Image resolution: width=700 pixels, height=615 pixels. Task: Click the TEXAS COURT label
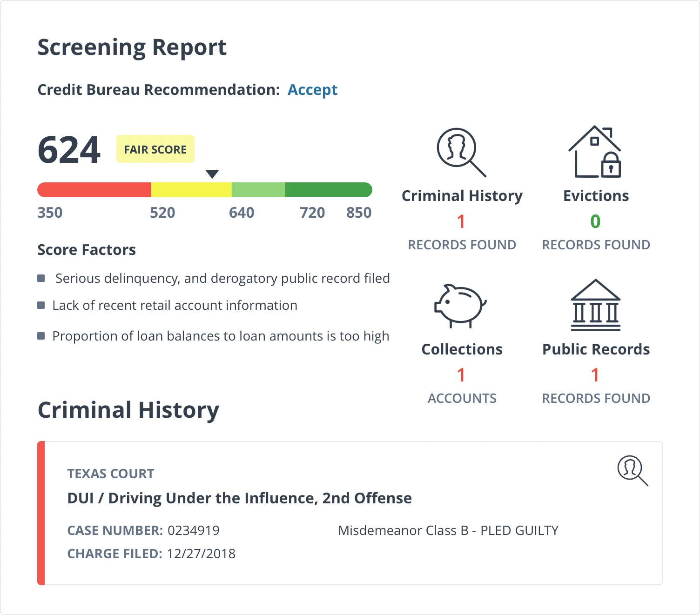pos(111,474)
